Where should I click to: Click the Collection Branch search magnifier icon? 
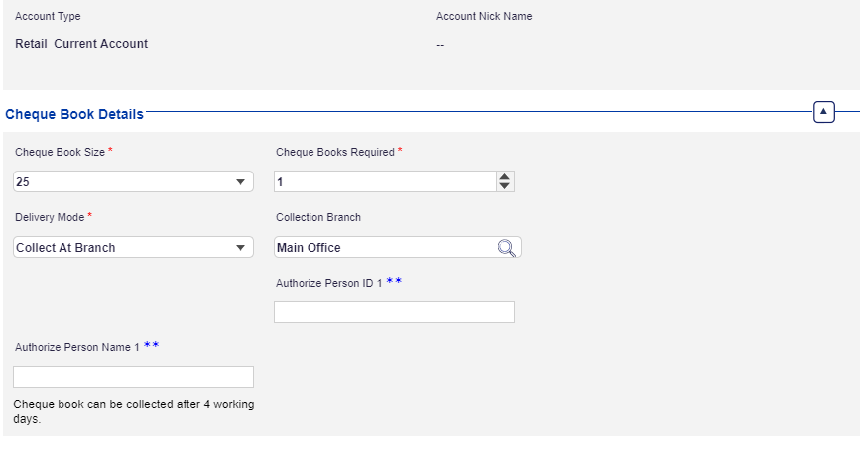tap(506, 248)
